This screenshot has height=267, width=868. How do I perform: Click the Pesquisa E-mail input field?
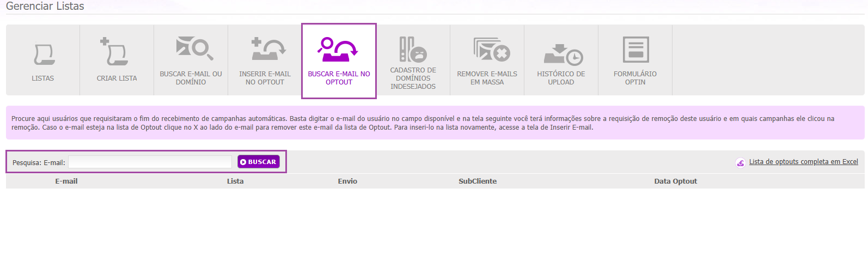tap(150, 162)
